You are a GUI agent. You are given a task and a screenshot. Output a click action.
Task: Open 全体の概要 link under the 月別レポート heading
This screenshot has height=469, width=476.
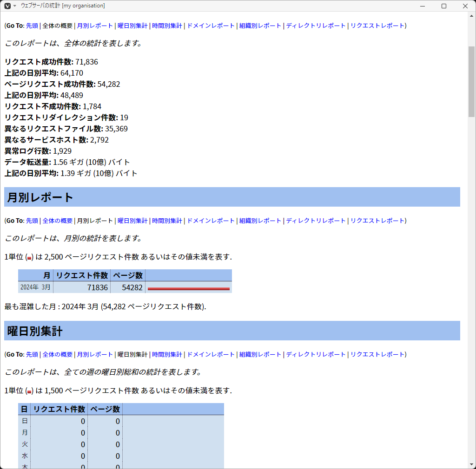57,221
